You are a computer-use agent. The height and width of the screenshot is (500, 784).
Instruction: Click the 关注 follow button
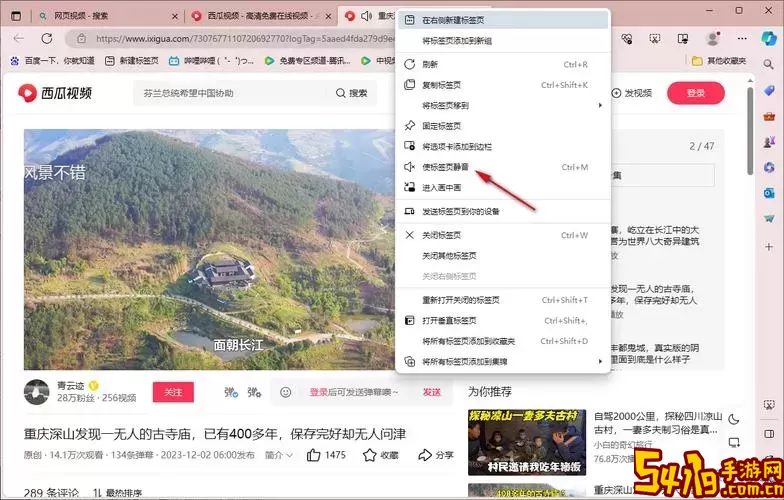(173, 392)
